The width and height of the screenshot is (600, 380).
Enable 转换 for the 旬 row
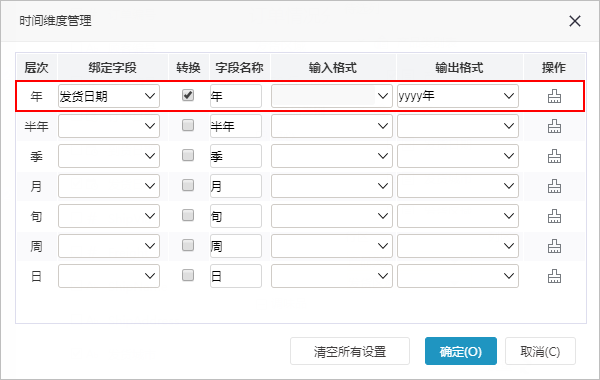click(x=188, y=215)
